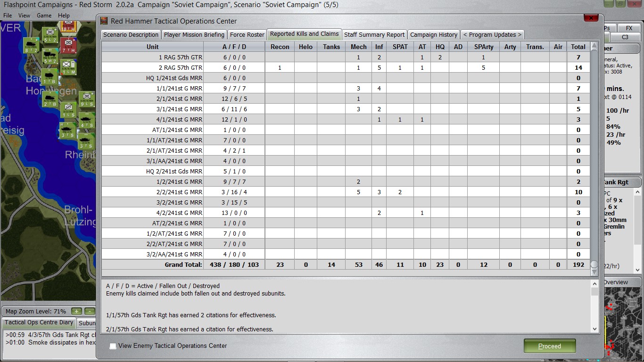Click the Unit column header
Screen dimensions: 644x362
(152, 47)
